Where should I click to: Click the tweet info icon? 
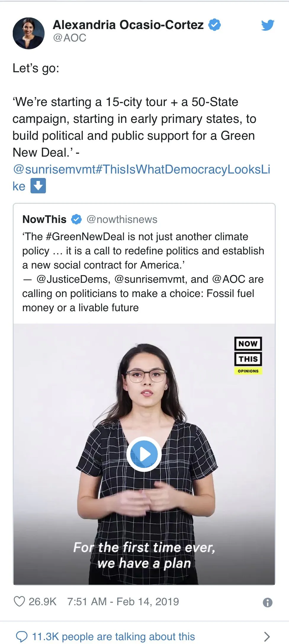267,602
